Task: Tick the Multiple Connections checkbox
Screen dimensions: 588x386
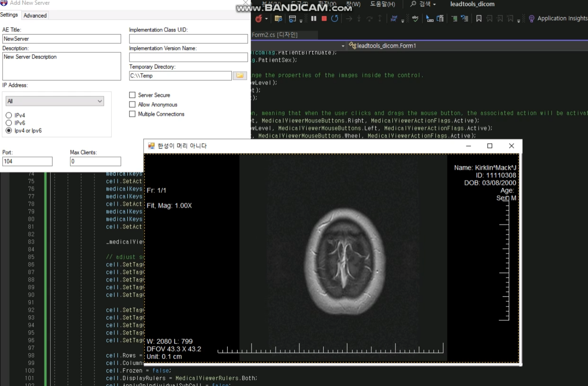Action: pos(132,114)
